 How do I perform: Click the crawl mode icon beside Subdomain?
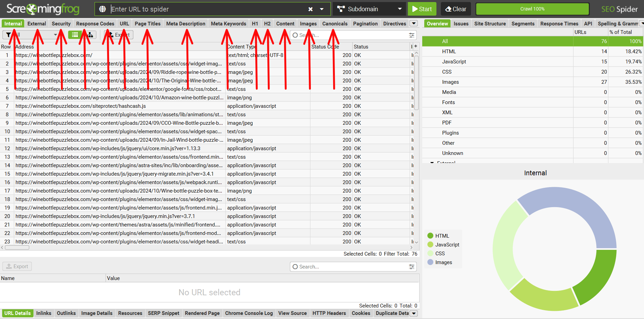(340, 9)
